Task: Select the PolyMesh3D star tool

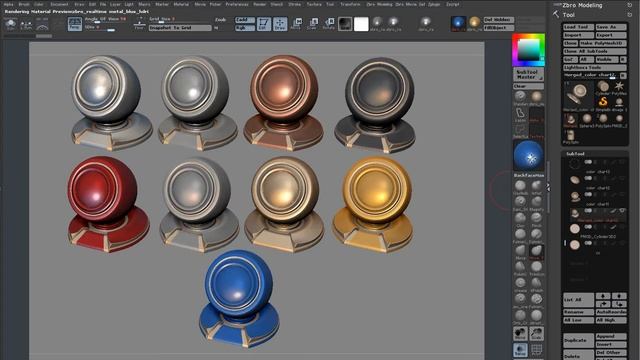Action: [x=619, y=87]
